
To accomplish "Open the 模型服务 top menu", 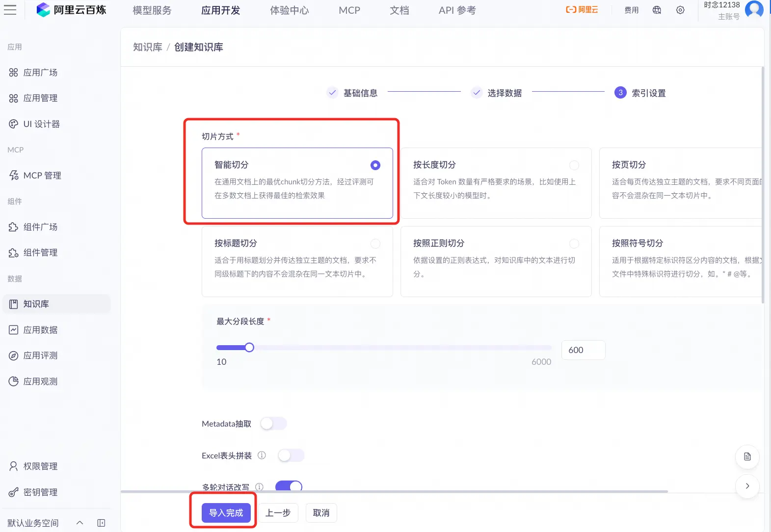I will [152, 10].
